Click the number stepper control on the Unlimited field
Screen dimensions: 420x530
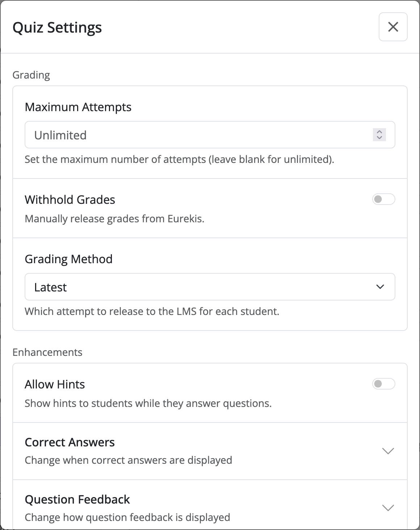coord(379,135)
